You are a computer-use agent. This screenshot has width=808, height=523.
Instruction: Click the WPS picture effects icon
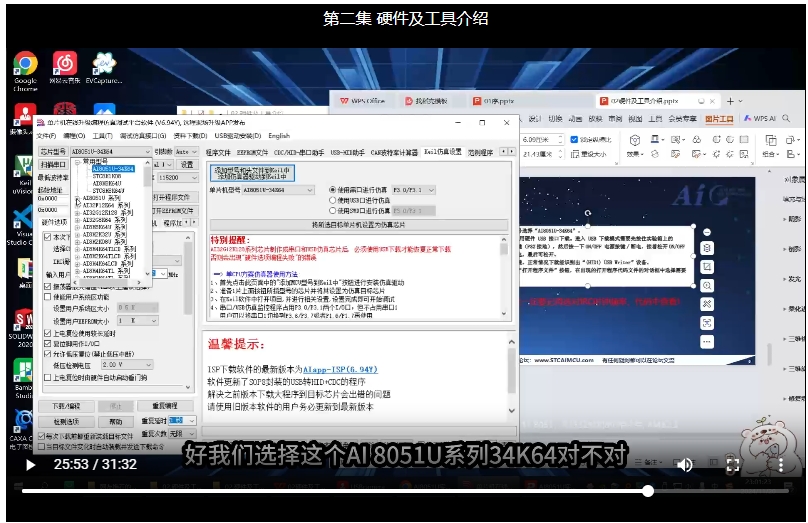[x=635, y=144]
